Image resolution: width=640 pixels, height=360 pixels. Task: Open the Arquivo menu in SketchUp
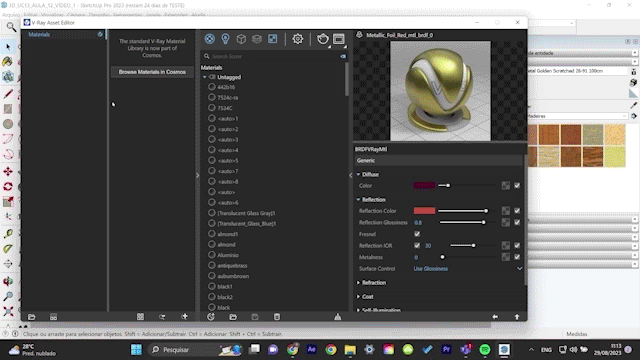[10, 15]
